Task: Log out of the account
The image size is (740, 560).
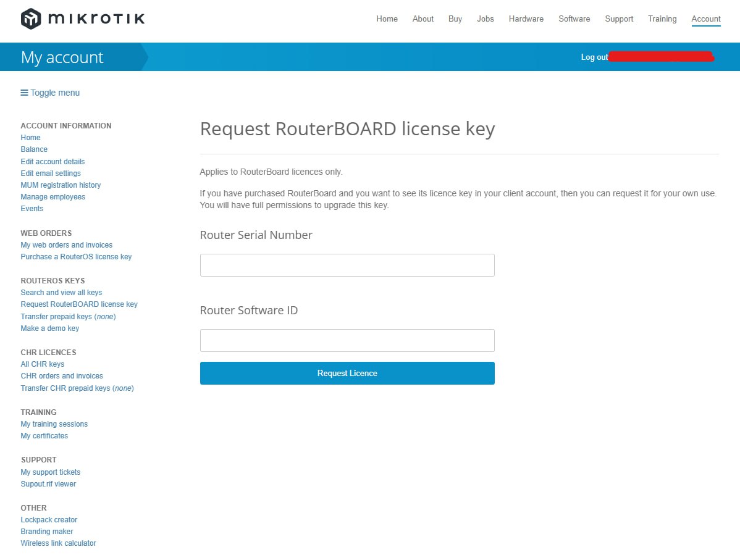Action: [x=594, y=57]
